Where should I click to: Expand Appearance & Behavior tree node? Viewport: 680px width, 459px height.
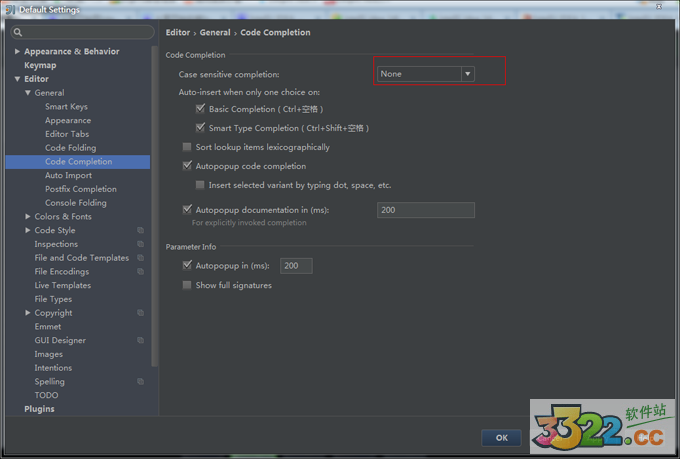(x=17, y=51)
